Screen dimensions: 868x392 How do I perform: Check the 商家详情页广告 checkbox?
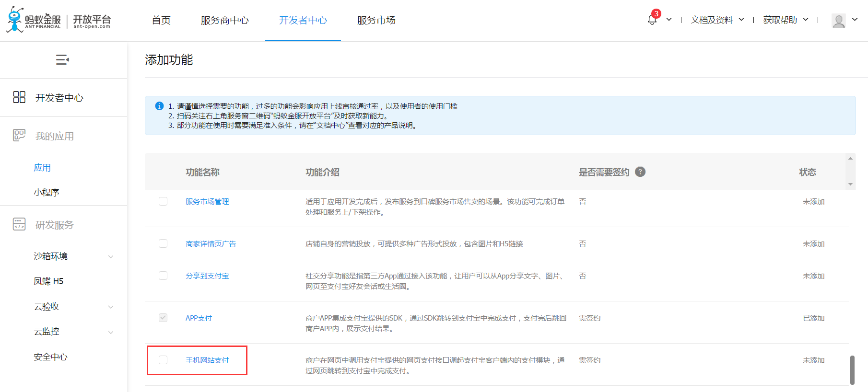(163, 243)
